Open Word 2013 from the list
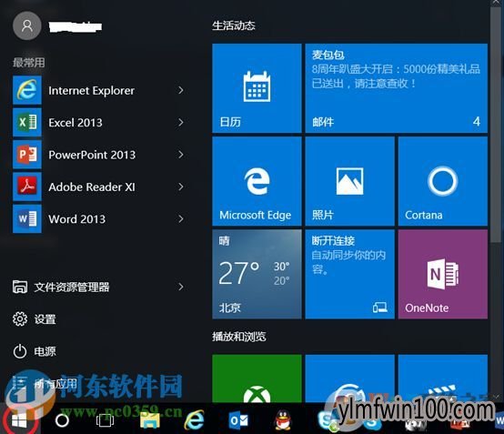Viewport: 504px width, 434px height. click(x=100, y=219)
